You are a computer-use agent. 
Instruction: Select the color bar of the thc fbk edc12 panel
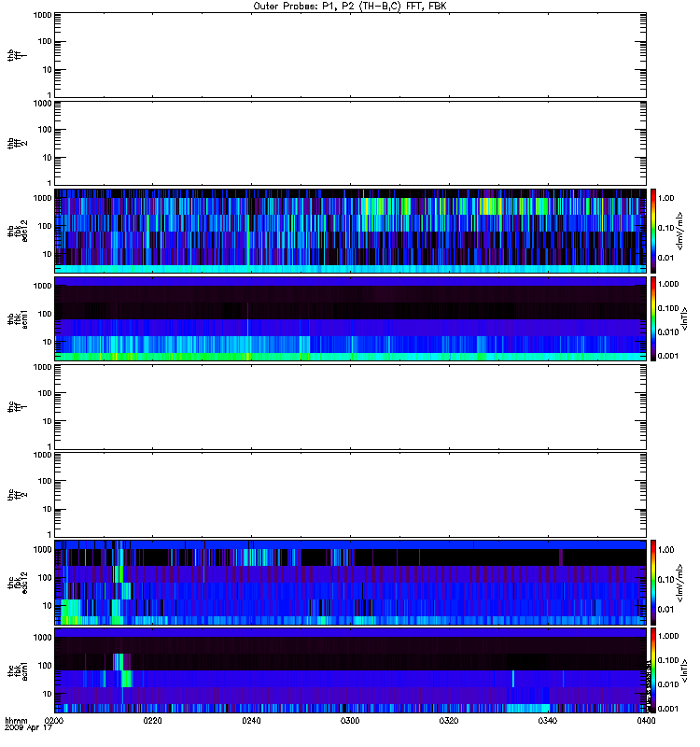pyautogui.click(x=653, y=583)
